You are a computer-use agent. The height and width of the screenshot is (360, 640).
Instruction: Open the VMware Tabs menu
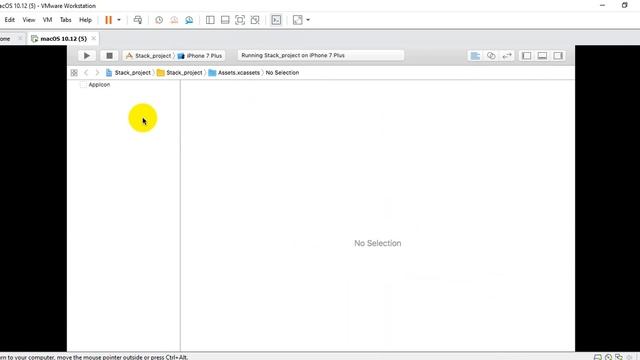click(x=65, y=20)
